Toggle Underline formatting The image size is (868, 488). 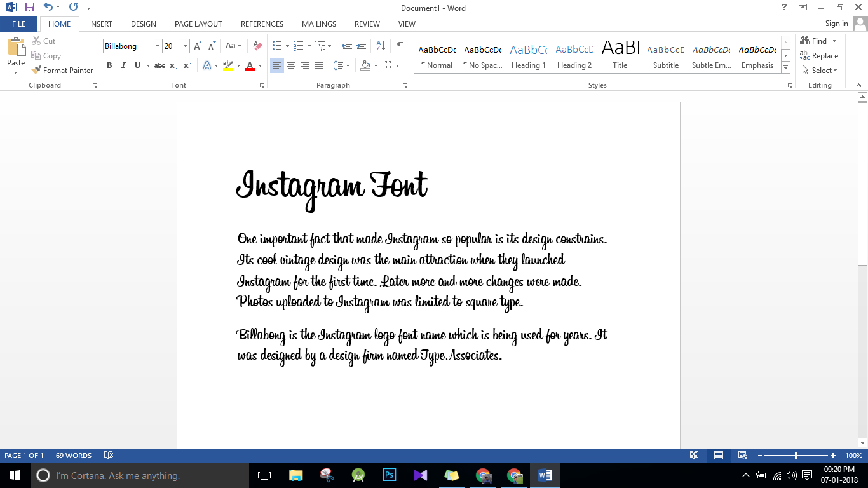pos(137,65)
